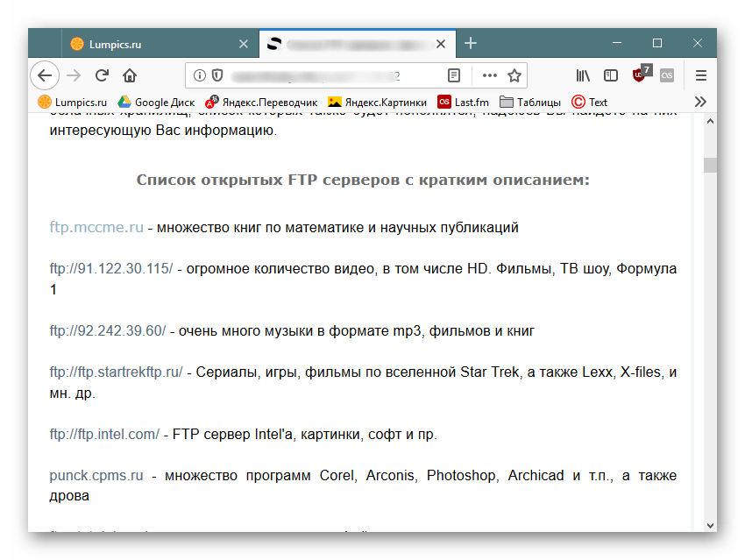Open the ftp://ftp.intel.com/ link
This screenshot has width=745, height=560.
pos(104,435)
